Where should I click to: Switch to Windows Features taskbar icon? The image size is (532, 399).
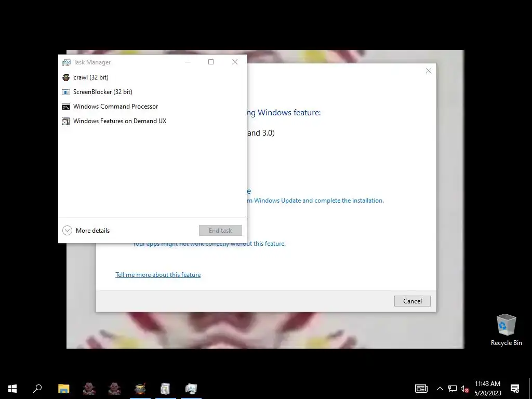click(x=166, y=389)
